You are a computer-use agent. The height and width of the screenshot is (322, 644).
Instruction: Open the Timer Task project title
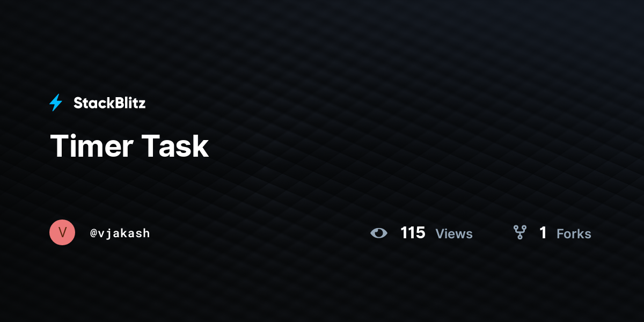(x=129, y=146)
